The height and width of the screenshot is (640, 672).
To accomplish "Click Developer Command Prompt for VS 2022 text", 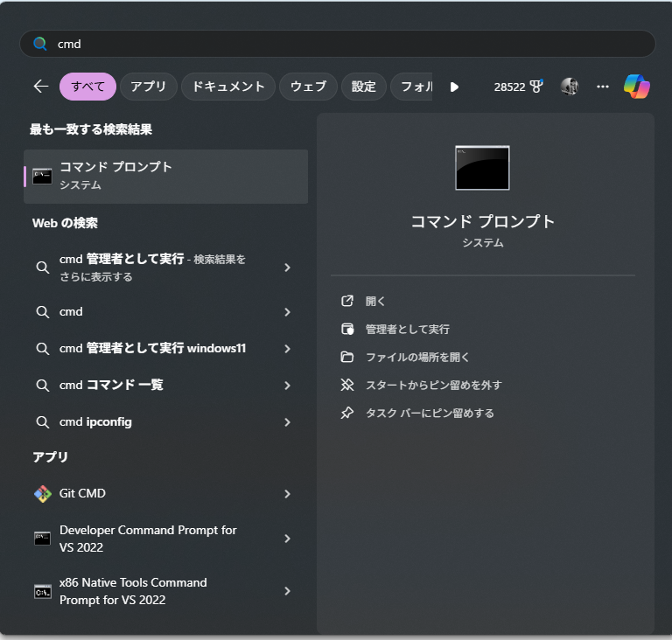I will tap(148, 539).
